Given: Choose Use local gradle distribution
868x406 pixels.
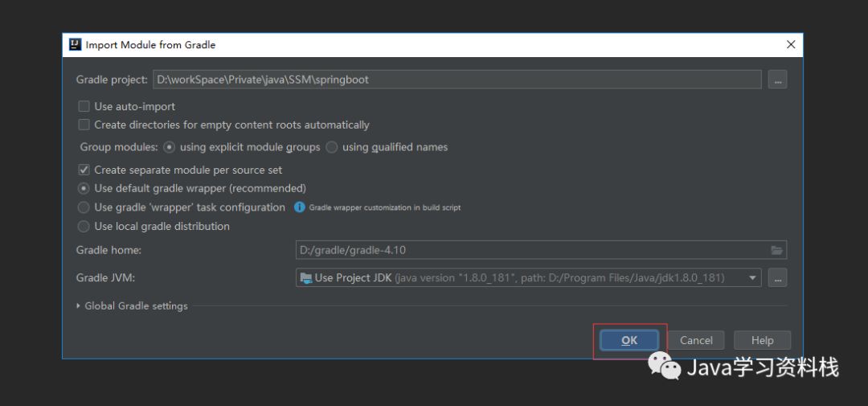Looking at the screenshot, I should click(x=84, y=226).
